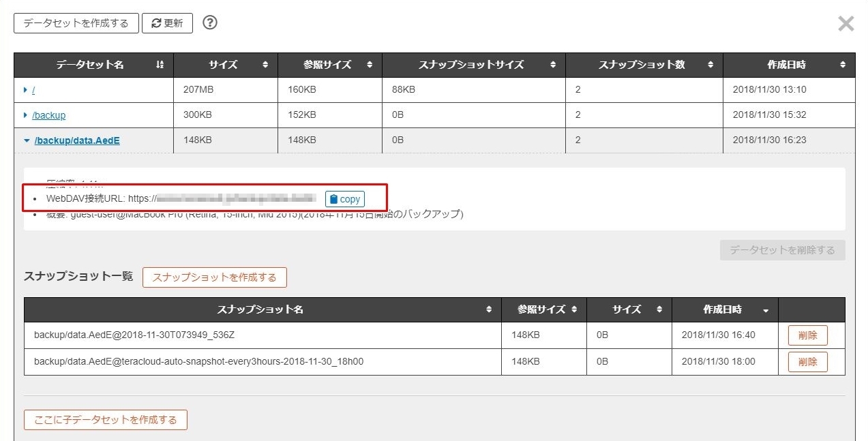This screenshot has width=868, height=441.
Task: Click the help question mark icon
Action: [x=210, y=22]
